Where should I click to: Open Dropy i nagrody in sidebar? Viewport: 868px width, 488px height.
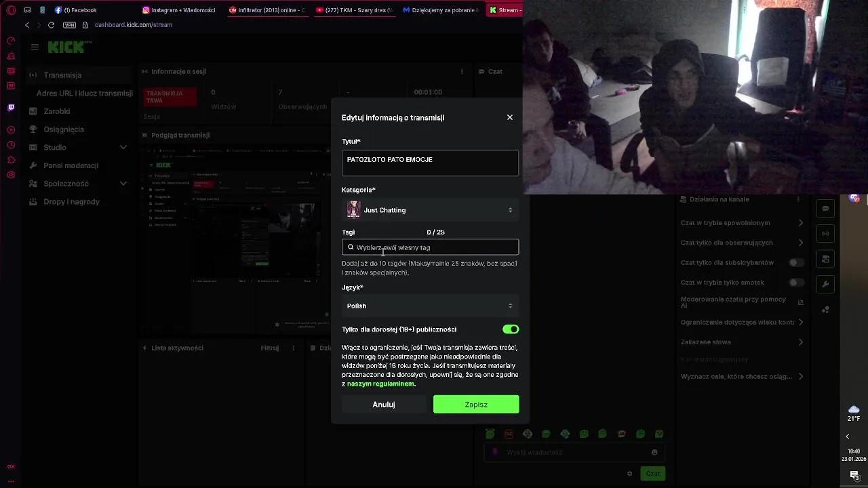tap(71, 202)
